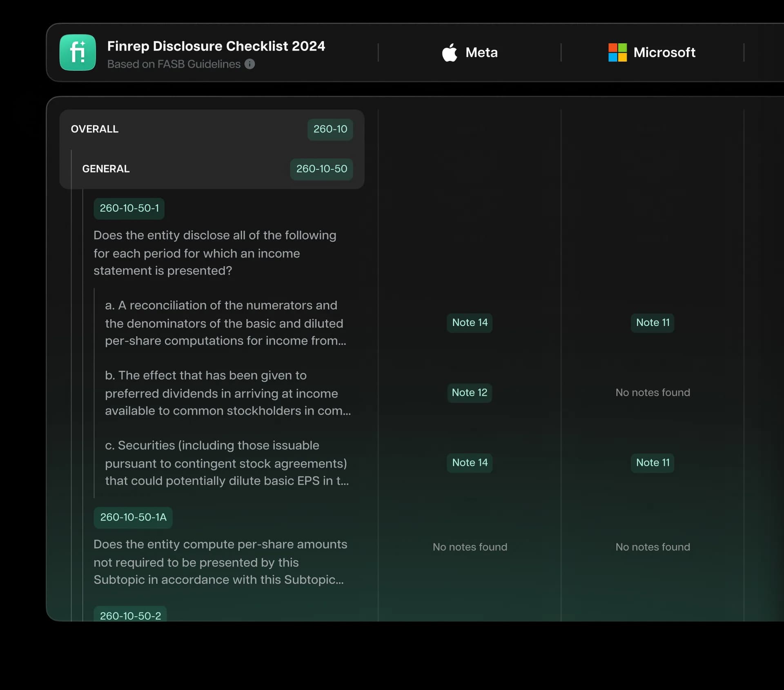The image size is (784, 690).
Task: Collapse the GENERAL subsection row
Action: 106,169
